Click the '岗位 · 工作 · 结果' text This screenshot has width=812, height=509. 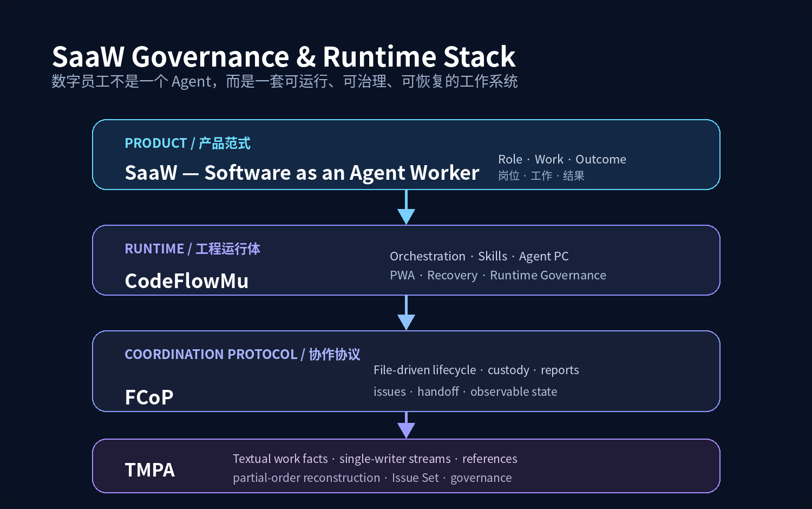pyautogui.click(x=541, y=175)
